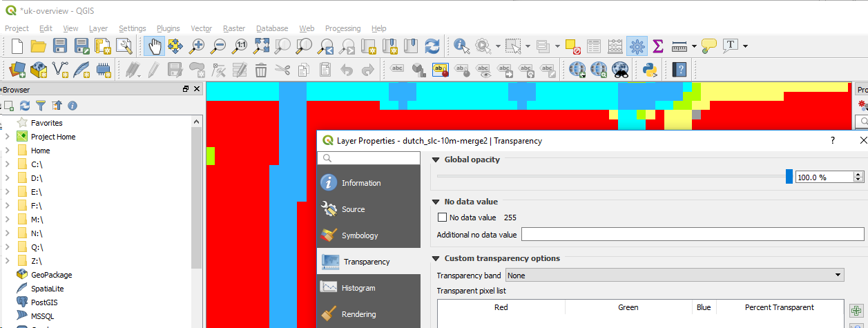The height and width of the screenshot is (328, 868).
Task: Select the Measure Line ruler tool
Action: (x=679, y=46)
